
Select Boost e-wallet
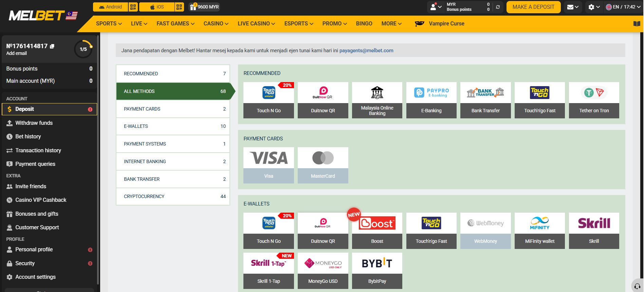pos(377,231)
